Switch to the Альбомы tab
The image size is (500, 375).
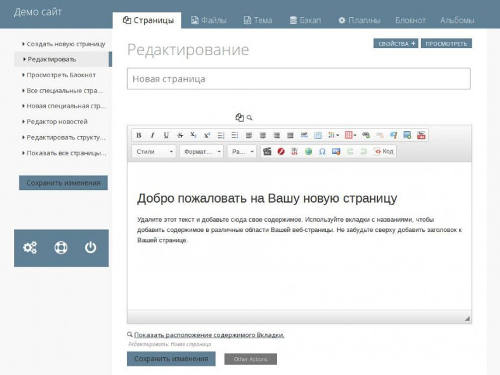(457, 20)
